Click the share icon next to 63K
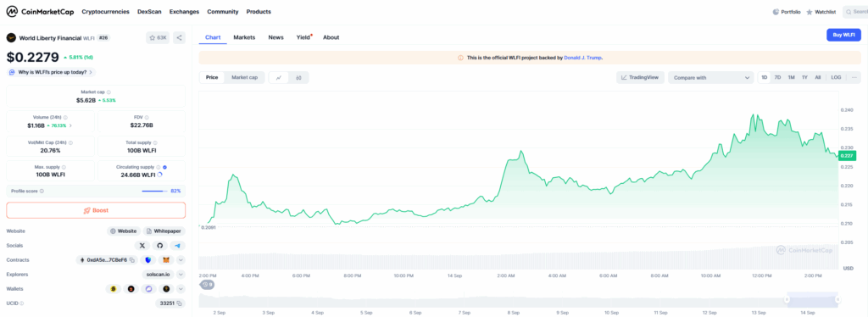Viewport: 868px width, 317px height. [x=180, y=37]
